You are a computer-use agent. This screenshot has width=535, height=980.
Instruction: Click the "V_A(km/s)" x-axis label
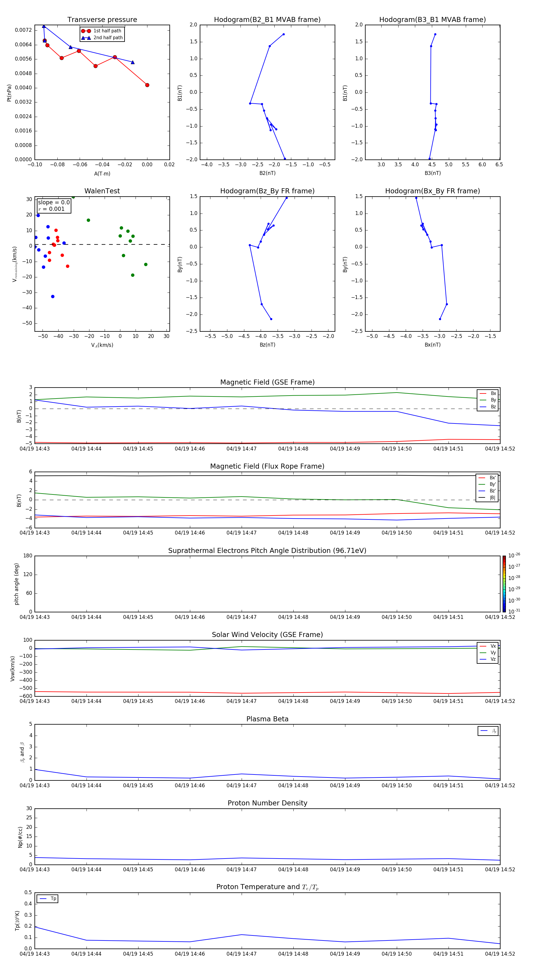point(102,345)
